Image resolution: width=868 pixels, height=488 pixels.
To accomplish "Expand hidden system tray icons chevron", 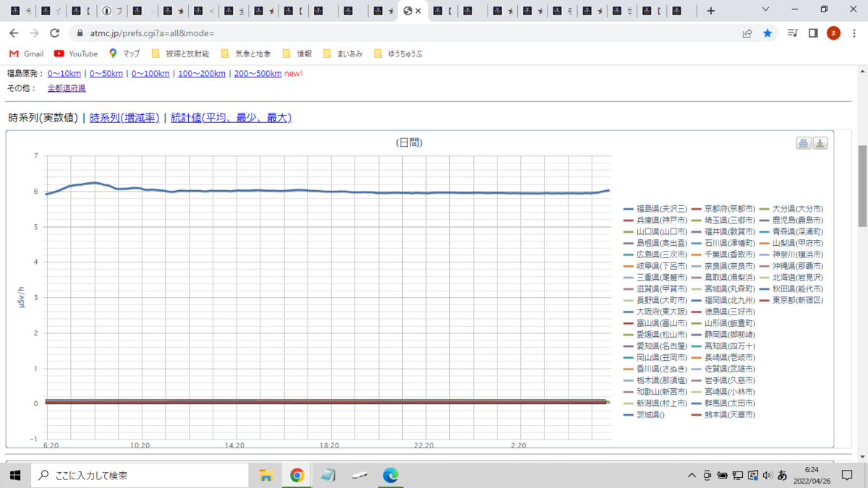I will [692, 475].
